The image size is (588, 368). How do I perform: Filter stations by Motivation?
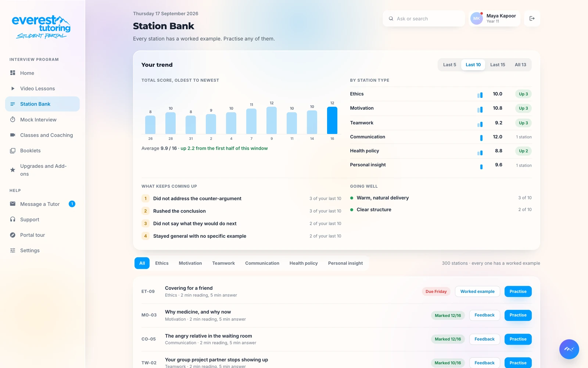(190, 263)
